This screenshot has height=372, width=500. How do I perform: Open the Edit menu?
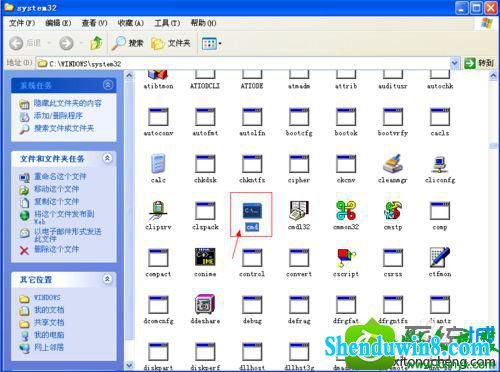(58, 23)
